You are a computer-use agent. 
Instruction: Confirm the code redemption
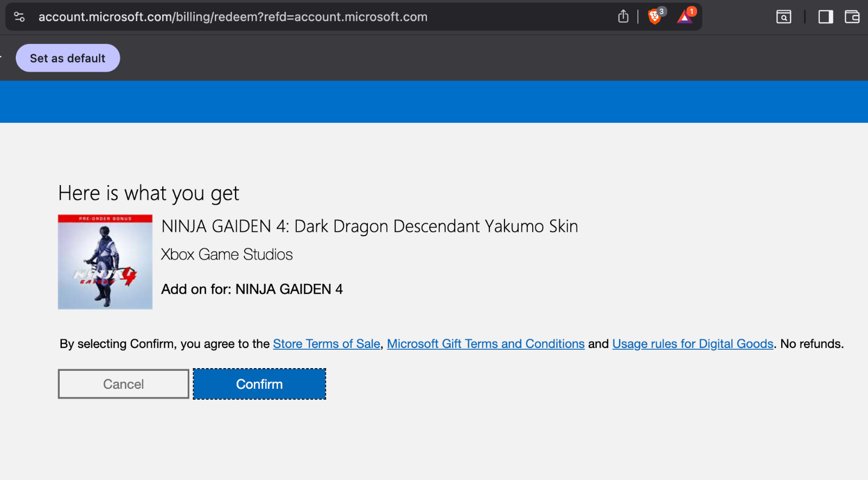pyautogui.click(x=259, y=384)
